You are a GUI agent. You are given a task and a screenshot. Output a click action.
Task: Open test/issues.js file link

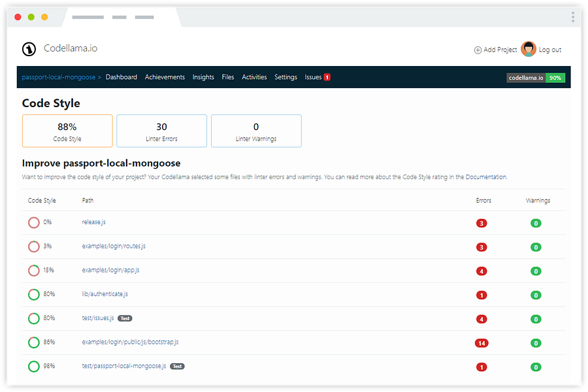(98, 318)
